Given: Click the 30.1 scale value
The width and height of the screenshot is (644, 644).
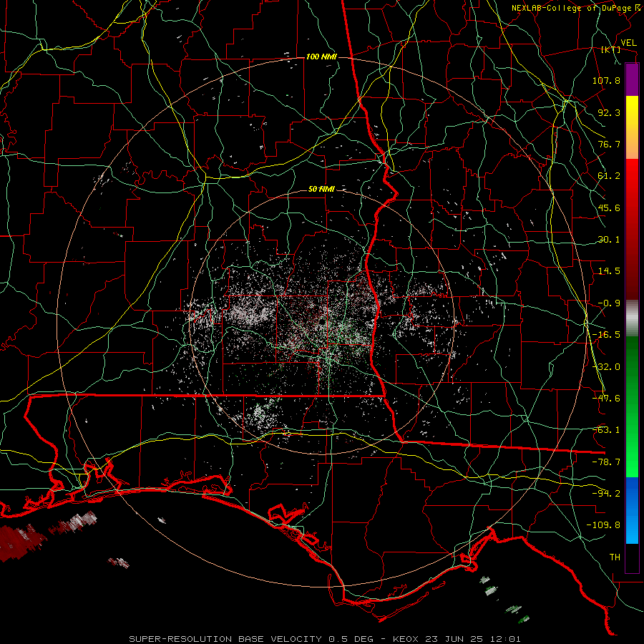Looking at the screenshot, I should coord(609,240).
